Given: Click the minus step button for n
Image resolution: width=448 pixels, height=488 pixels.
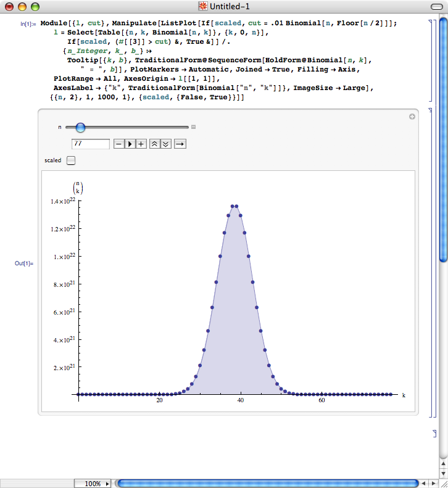Looking at the screenshot, I should (119, 144).
